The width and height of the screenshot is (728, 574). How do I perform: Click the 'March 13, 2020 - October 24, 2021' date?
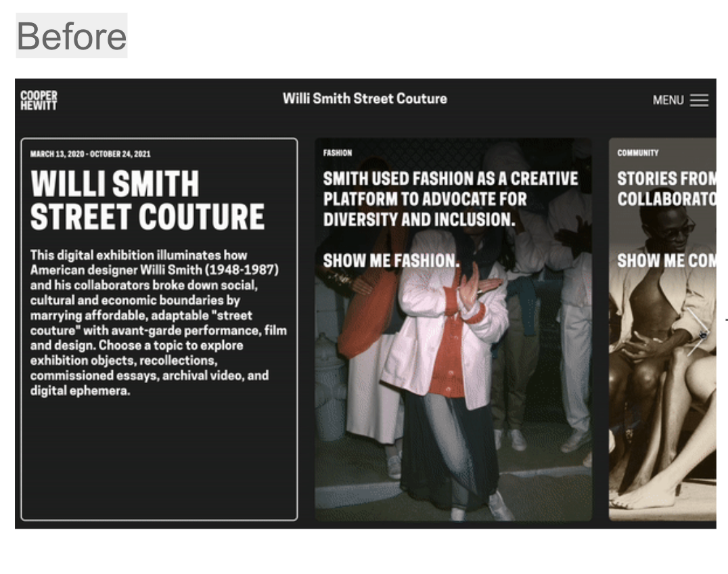coord(91,154)
